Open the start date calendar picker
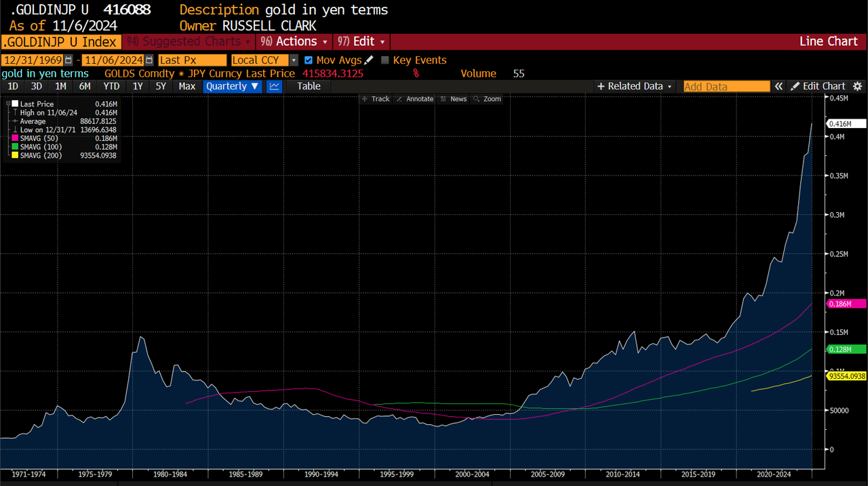This screenshot has width=868, height=486. pos(68,60)
